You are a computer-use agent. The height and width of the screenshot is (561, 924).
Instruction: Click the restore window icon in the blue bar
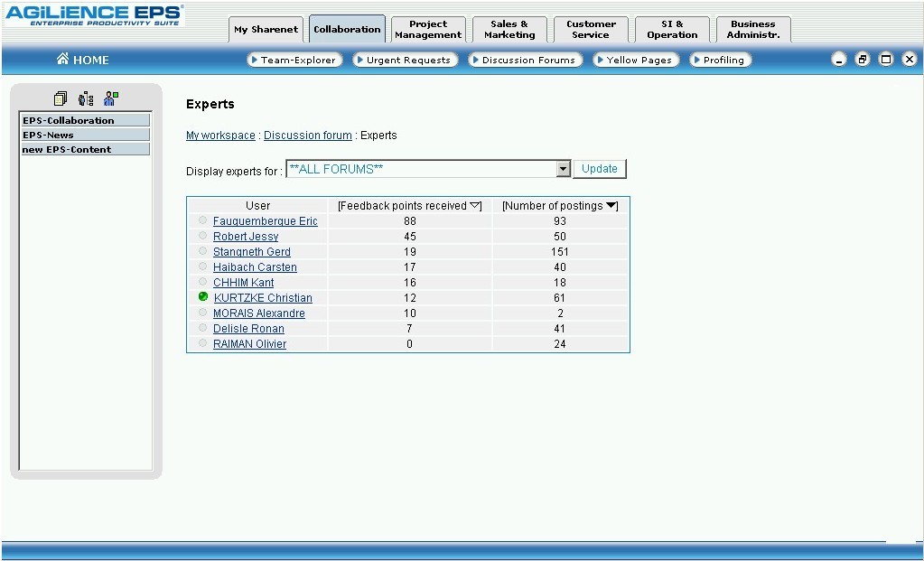[863, 60]
